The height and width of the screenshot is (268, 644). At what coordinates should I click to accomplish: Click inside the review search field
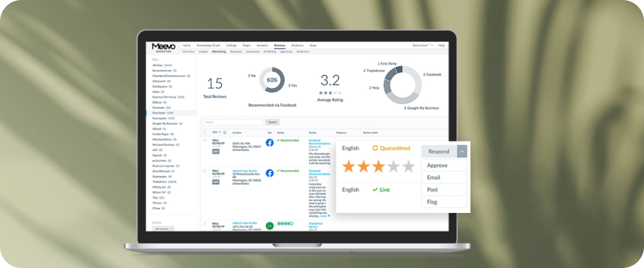(x=233, y=122)
